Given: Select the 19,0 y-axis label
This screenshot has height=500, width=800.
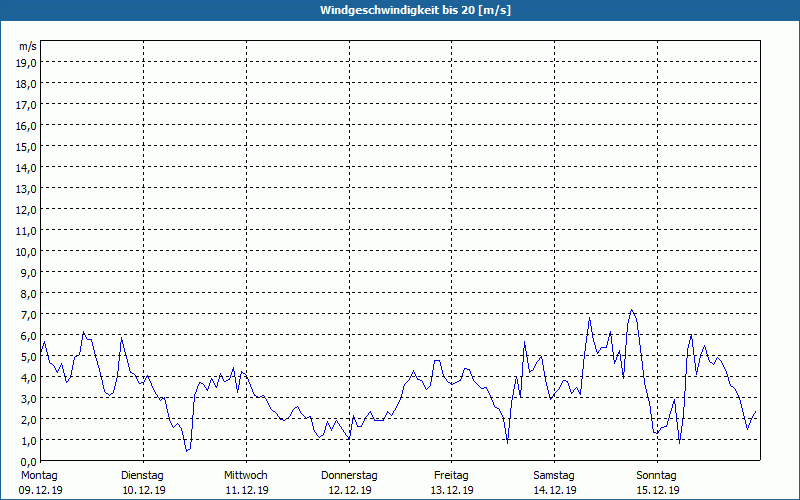Looking at the screenshot, I should 27,62.
